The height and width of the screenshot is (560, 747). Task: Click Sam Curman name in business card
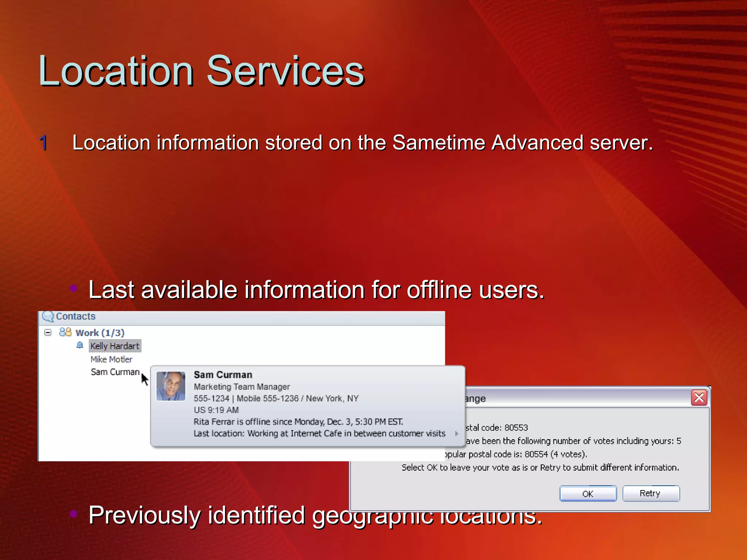pyautogui.click(x=223, y=375)
